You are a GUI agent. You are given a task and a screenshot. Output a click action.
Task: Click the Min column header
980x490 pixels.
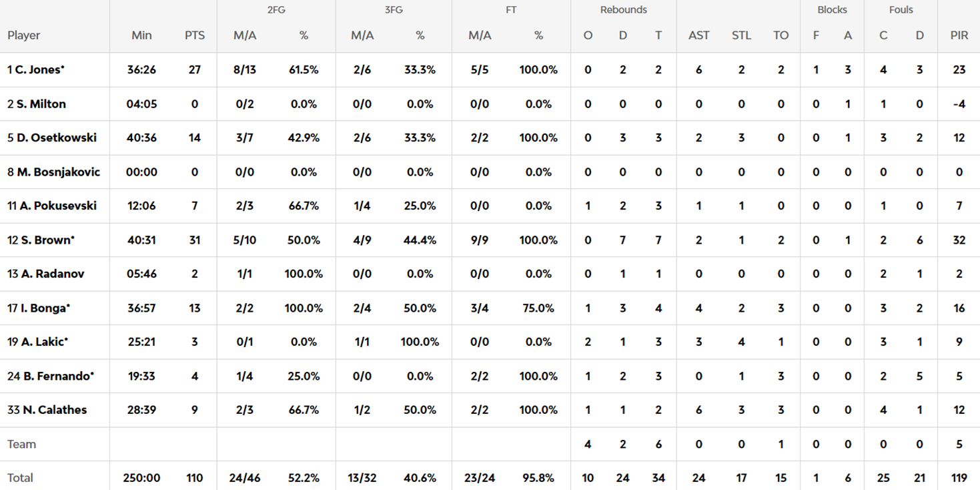coord(141,35)
